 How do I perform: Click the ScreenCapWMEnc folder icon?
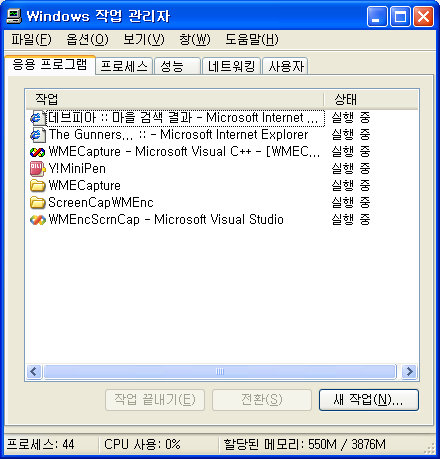[x=37, y=203]
